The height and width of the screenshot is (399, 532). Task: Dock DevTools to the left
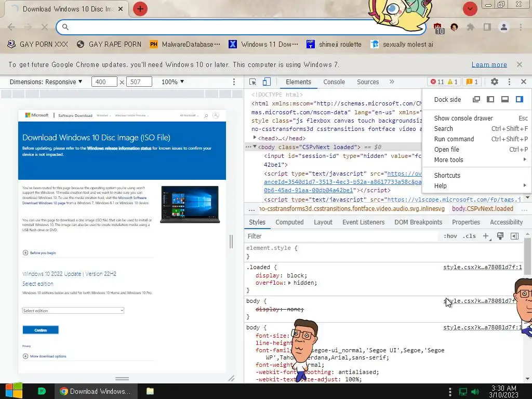pos(490,99)
